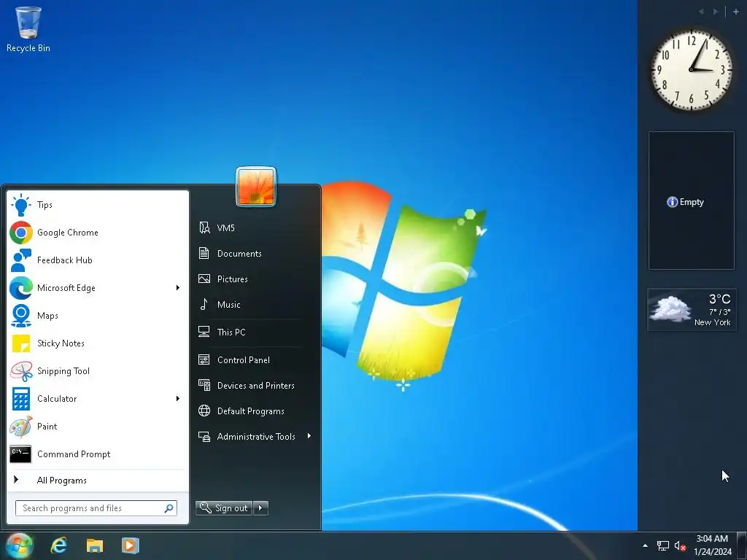Click the search magnifier icon
This screenshot has height=560, width=747.
pyautogui.click(x=169, y=508)
